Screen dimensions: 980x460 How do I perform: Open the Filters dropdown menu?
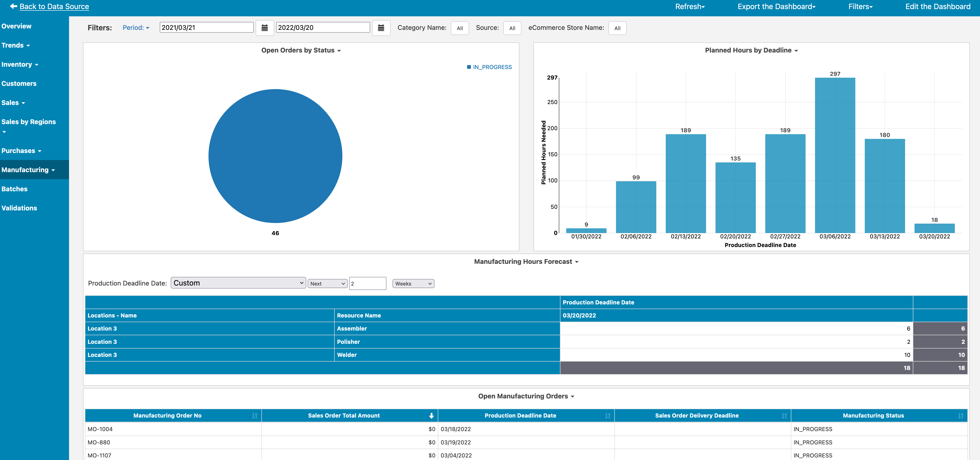pyautogui.click(x=860, y=7)
